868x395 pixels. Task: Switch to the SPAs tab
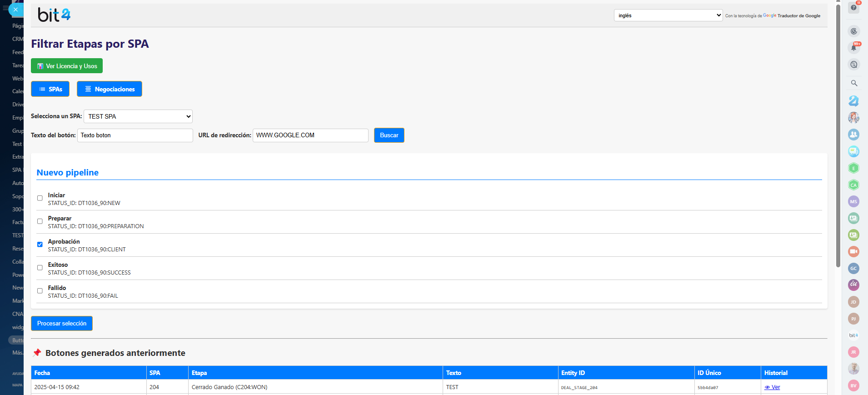click(x=50, y=89)
